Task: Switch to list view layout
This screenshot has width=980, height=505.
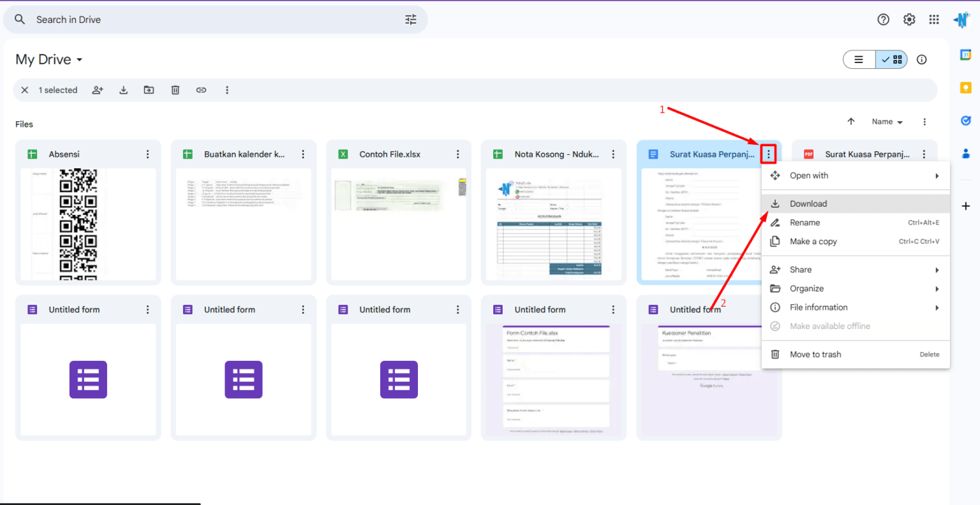Action: click(859, 59)
